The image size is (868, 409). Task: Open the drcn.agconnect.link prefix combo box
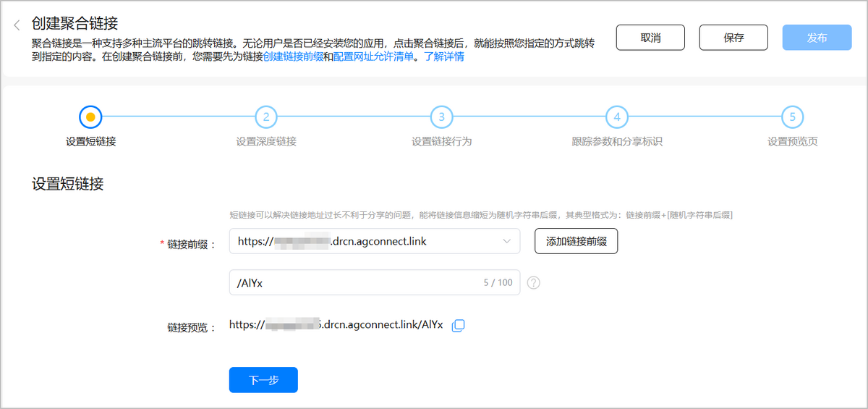(362, 242)
